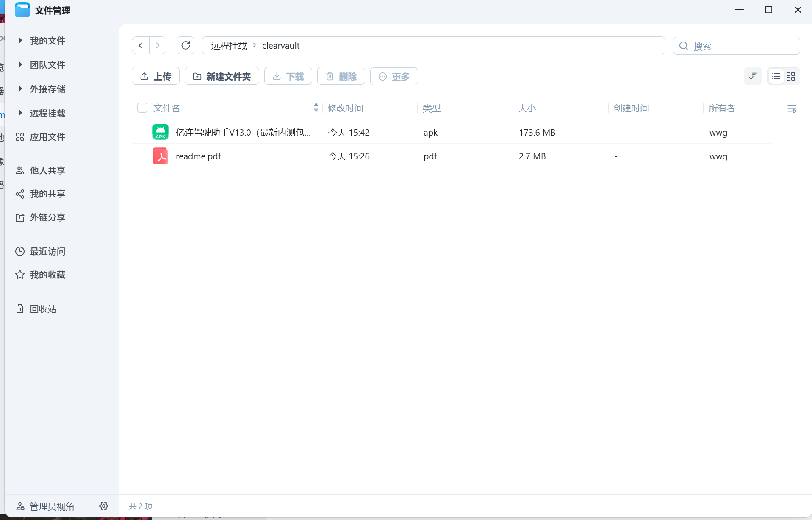This screenshot has height=520, width=812.
Task: Click 远程挂载 in the breadcrumb path
Action: pyautogui.click(x=229, y=46)
